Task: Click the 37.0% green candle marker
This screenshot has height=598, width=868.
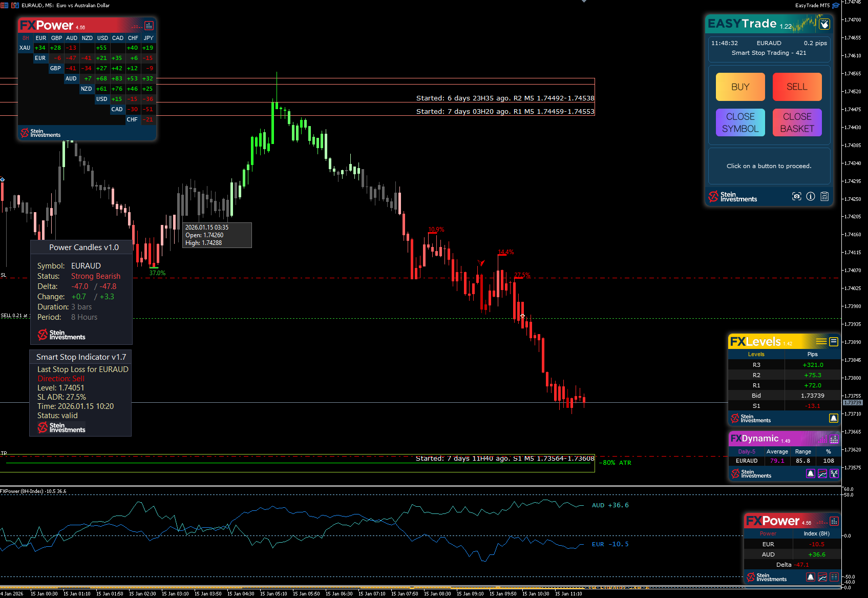Action: (x=157, y=273)
